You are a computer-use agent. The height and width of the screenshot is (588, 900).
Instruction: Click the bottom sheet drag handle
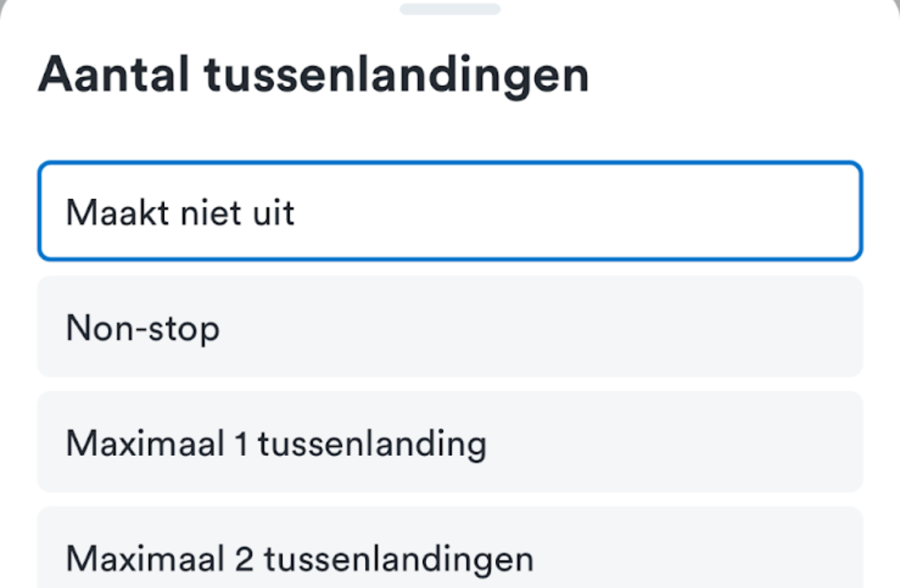coord(450,9)
